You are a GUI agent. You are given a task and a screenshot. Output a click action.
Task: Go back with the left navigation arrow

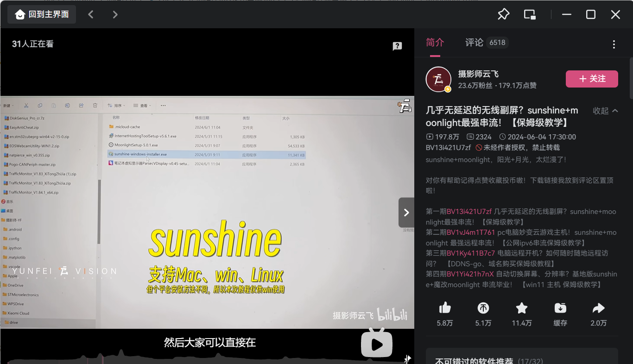click(x=91, y=14)
